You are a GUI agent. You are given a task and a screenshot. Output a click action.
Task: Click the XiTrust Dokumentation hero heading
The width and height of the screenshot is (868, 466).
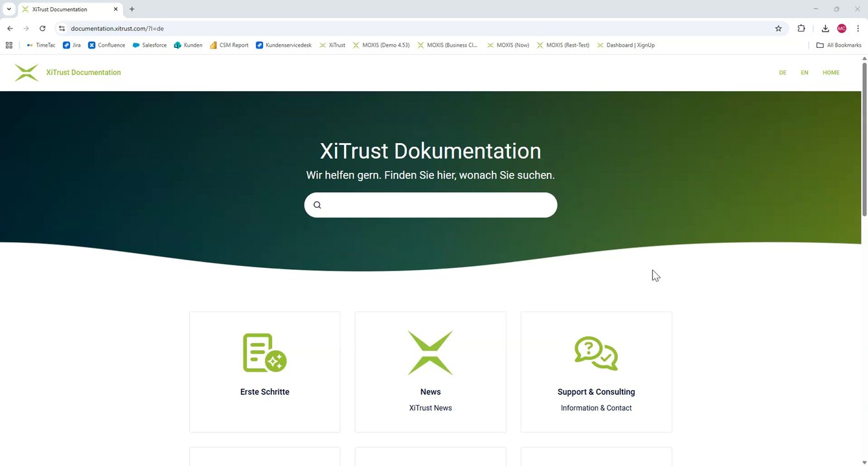[430, 151]
